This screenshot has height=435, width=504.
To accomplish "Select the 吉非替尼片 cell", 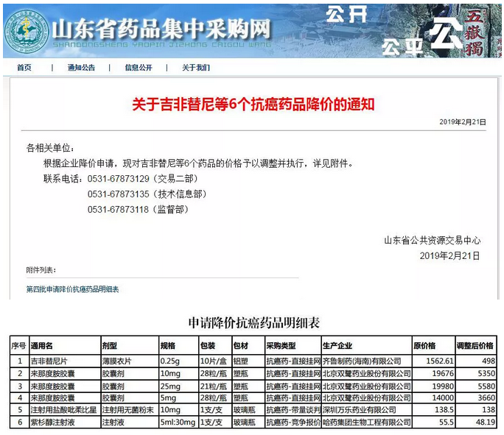I will coord(66,361).
